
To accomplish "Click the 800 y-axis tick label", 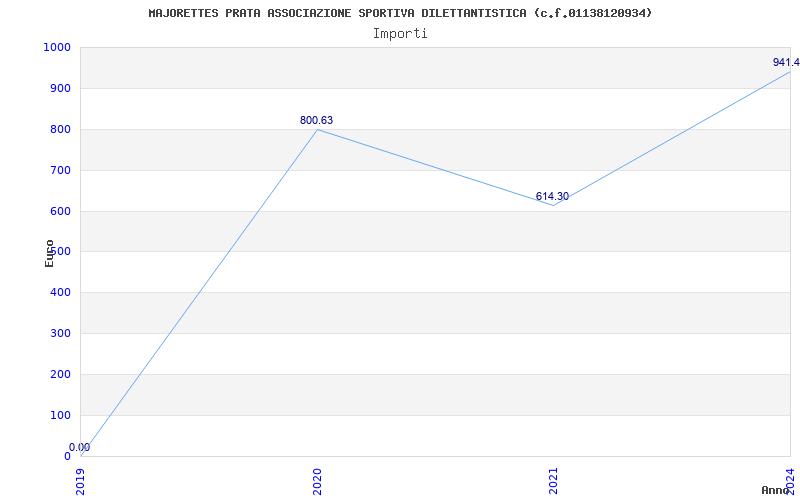I will 60,129.
